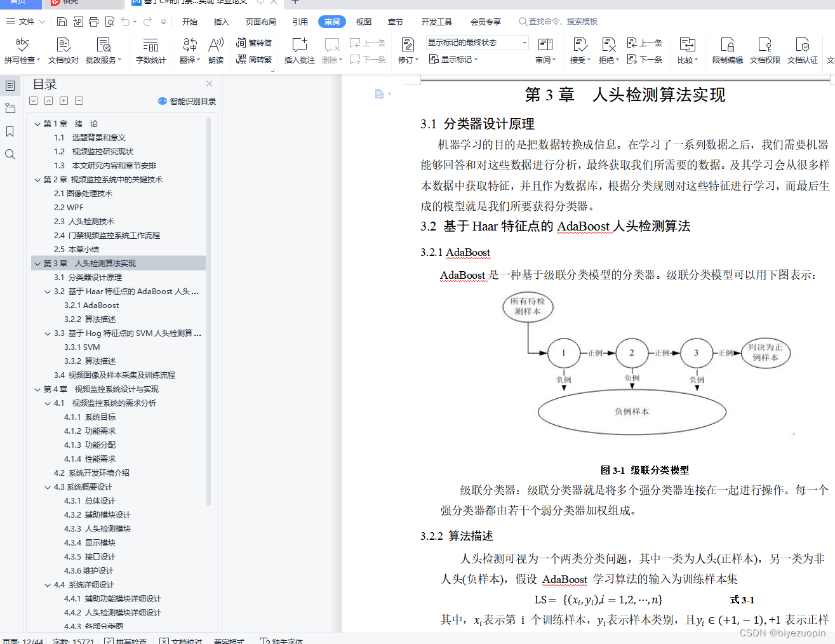Go to previous change (上一条) beside 拒绝
Screen dimensions: 835x644
click(x=645, y=43)
